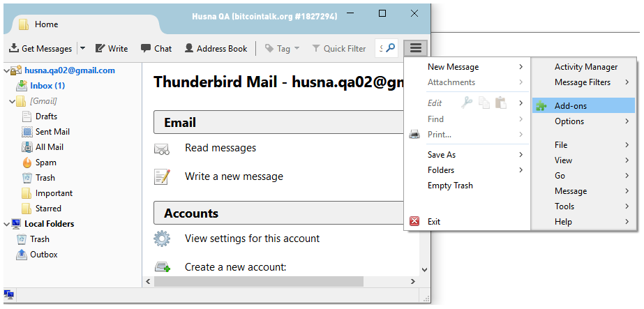The image size is (644, 309).
Task: Click the Spam flame icon
Action: tap(27, 163)
